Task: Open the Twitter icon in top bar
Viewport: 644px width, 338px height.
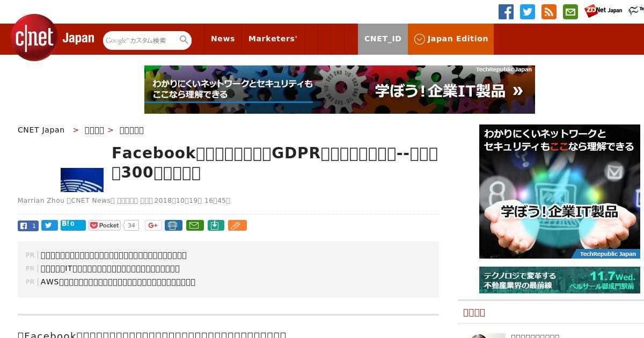Action: pos(528,11)
